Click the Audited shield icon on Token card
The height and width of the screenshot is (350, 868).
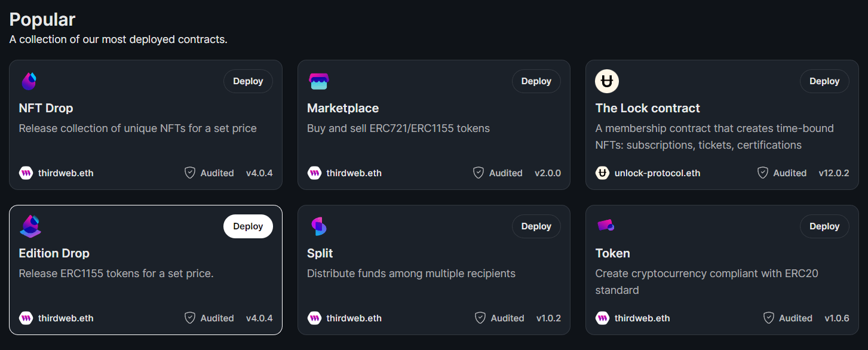[768, 318]
